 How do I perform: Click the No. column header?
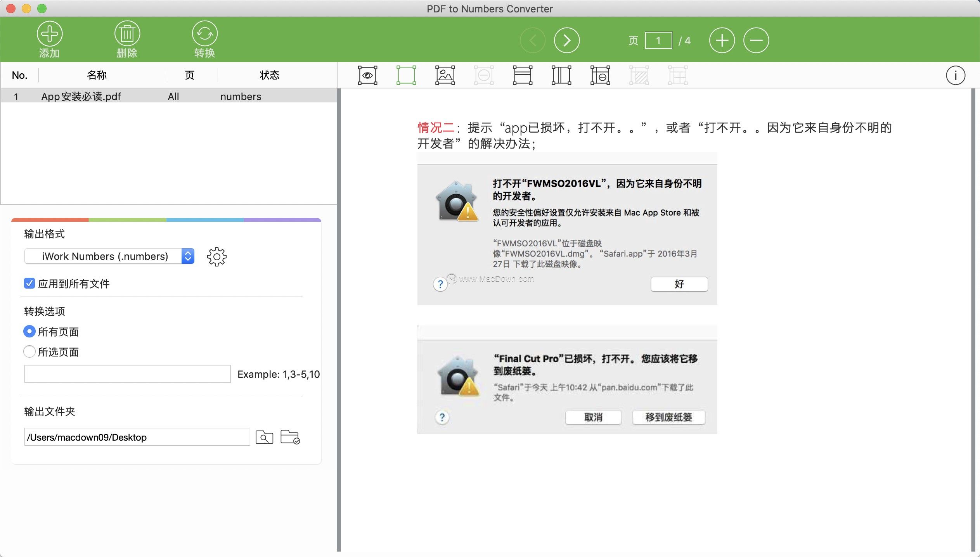coord(19,75)
